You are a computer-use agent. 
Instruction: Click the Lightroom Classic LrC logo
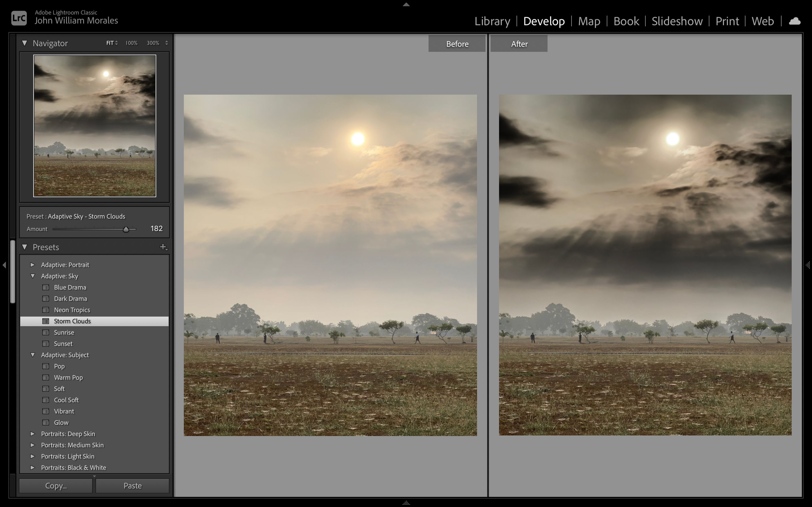click(x=19, y=18)
